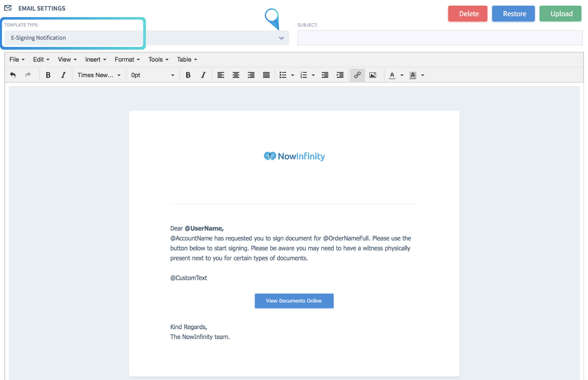Expand the numbered list style options
The image size is (588, 380).
[314, 75]
